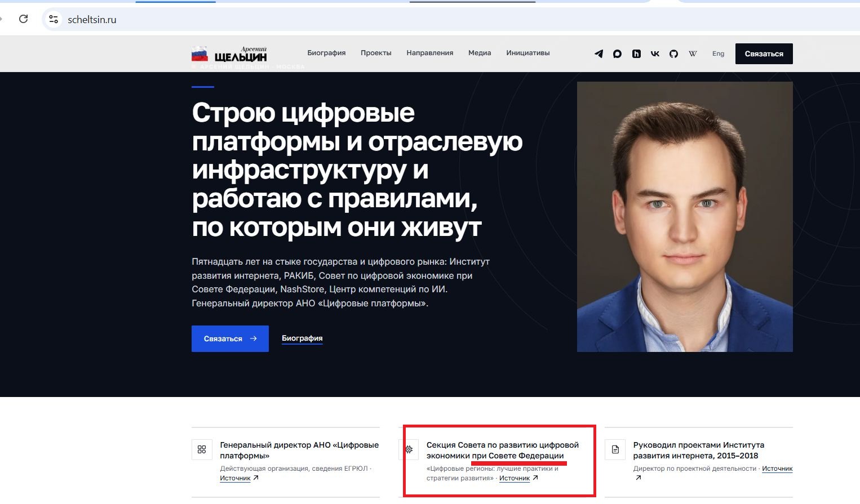Click the chip icon beside Секция Совета

[409, 449]
